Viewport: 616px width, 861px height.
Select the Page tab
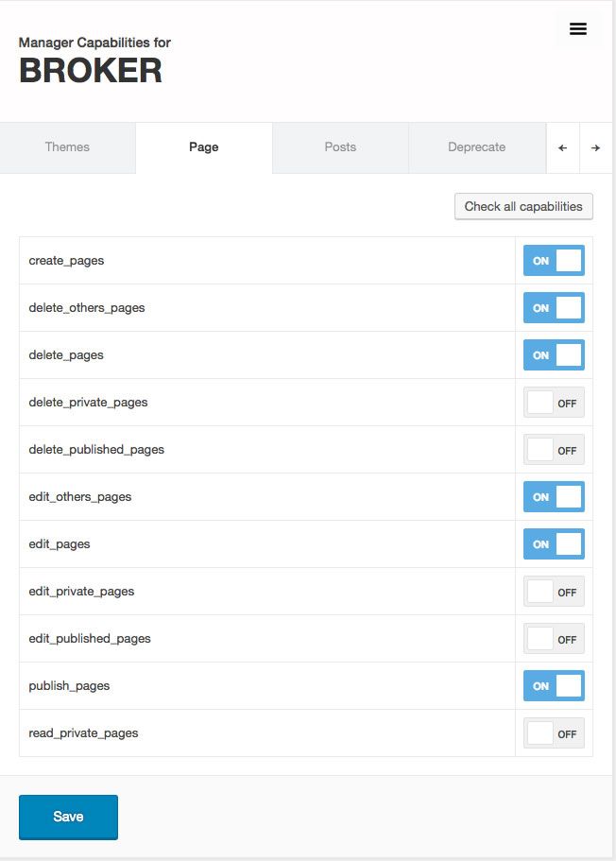click(x=204, y=147)
